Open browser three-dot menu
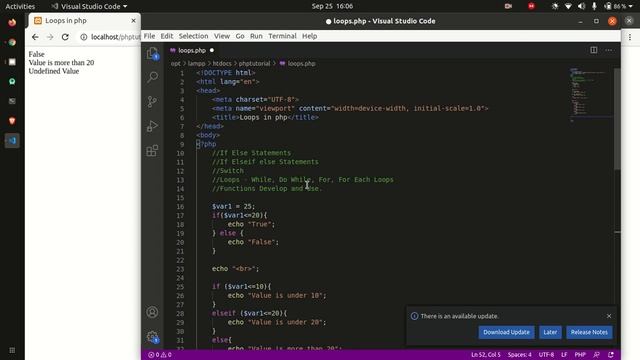Viewport: 640px width, 360px height. click(x=630, y=37)
